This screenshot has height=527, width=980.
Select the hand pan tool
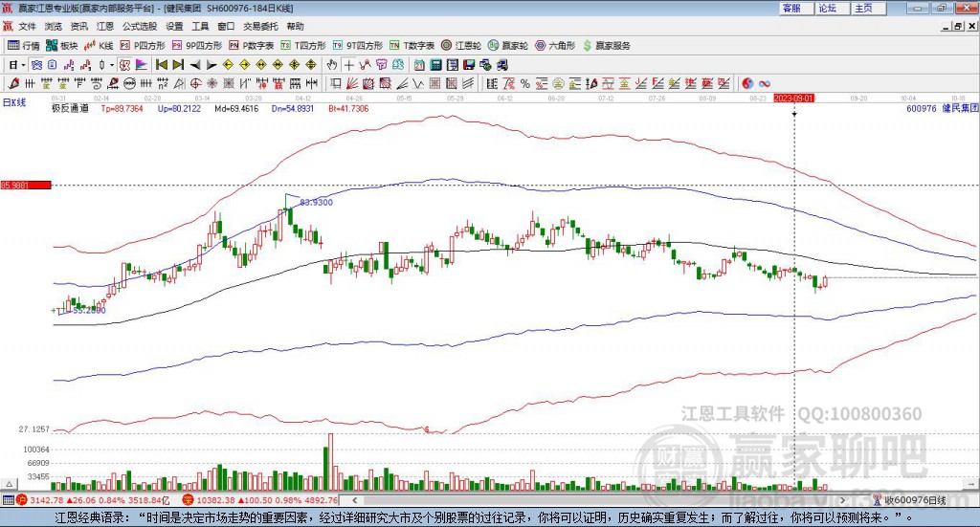(x=332, y=65)
